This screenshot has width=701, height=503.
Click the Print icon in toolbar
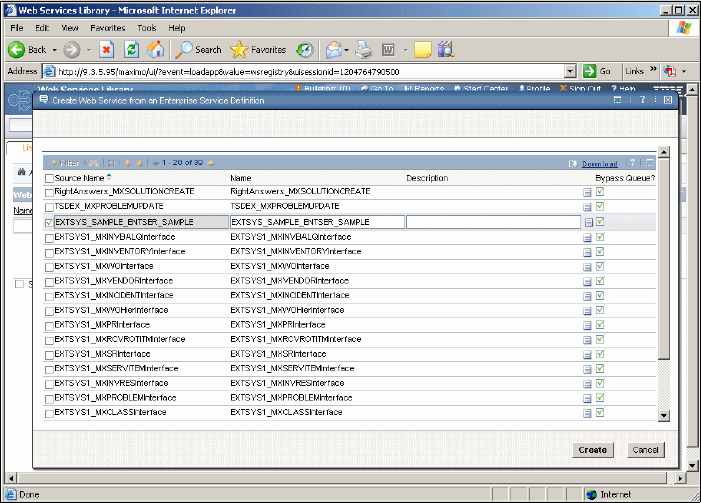click(365, 49)
